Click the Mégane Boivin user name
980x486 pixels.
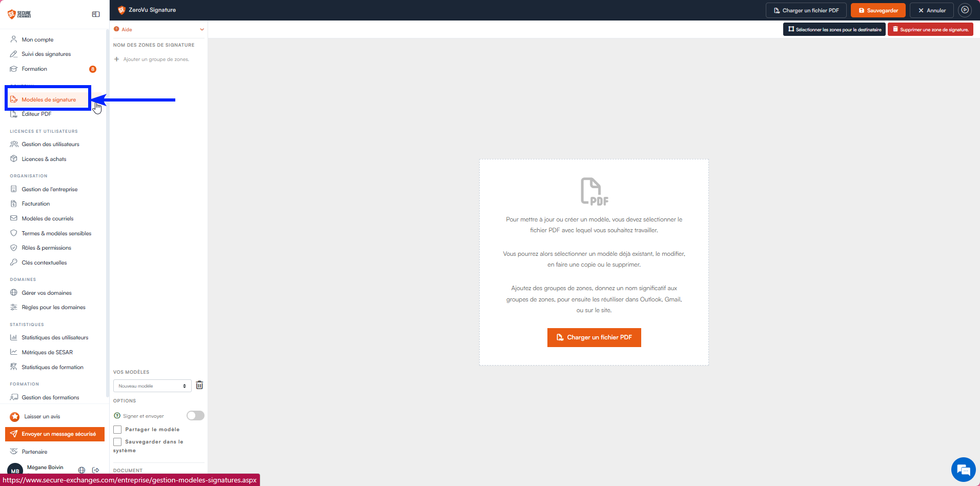coord(45,467)
